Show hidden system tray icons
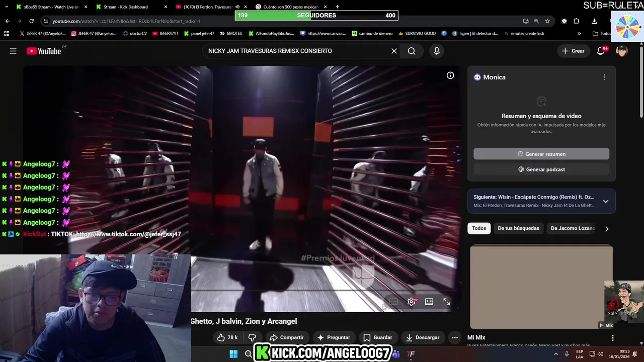This screenshot has width=644, height=362. pos(556,354)
